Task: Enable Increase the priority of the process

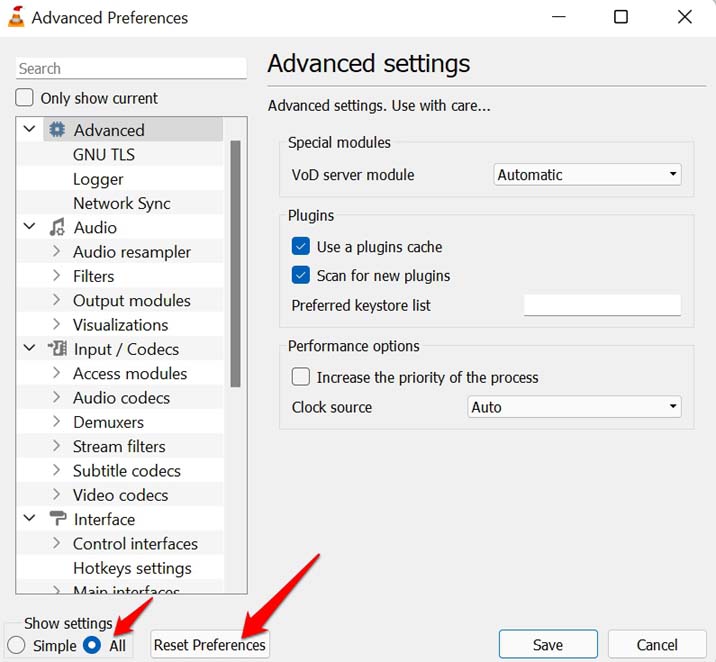Action: tap(300, 377)
